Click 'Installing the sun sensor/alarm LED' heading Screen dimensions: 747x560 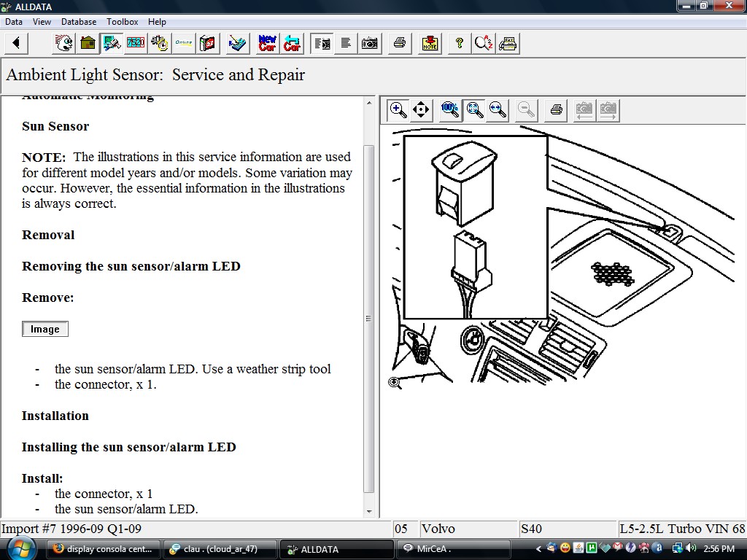[128, 447]
